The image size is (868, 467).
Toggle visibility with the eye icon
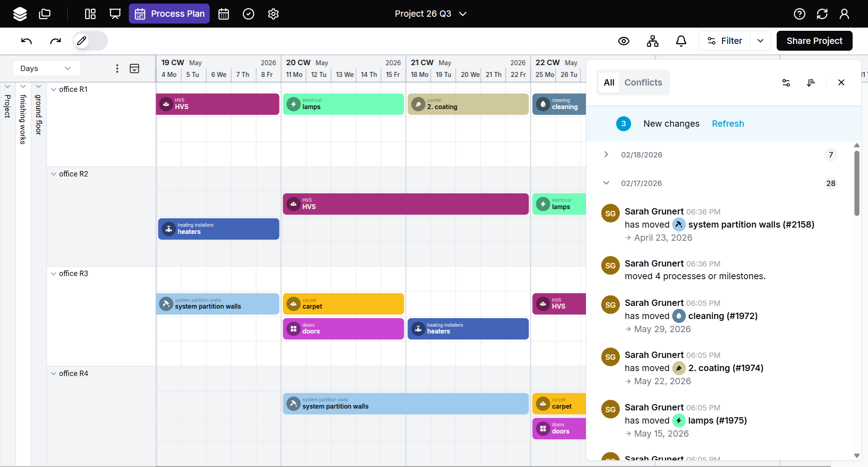click(x=623, y=41)
